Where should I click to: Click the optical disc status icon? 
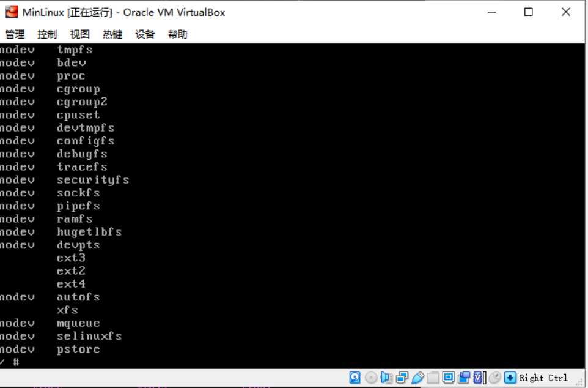pyautogui.click(x=371, y=378)
